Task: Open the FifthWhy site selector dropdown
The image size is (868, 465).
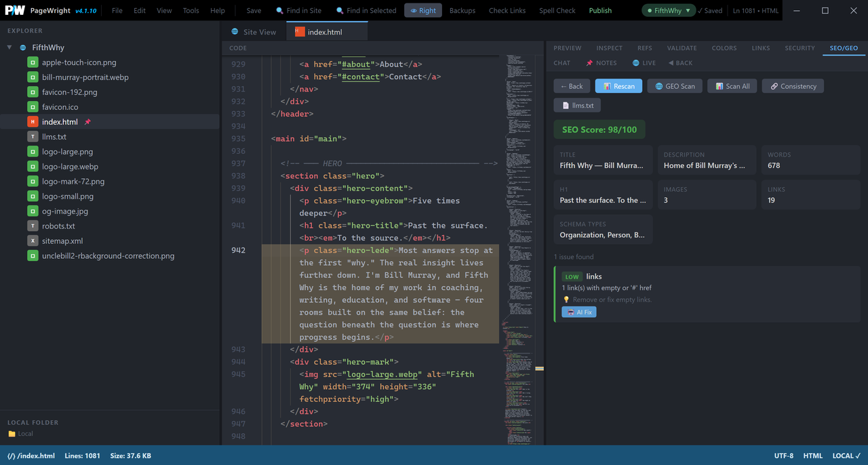Action: [x=669, y=10]
